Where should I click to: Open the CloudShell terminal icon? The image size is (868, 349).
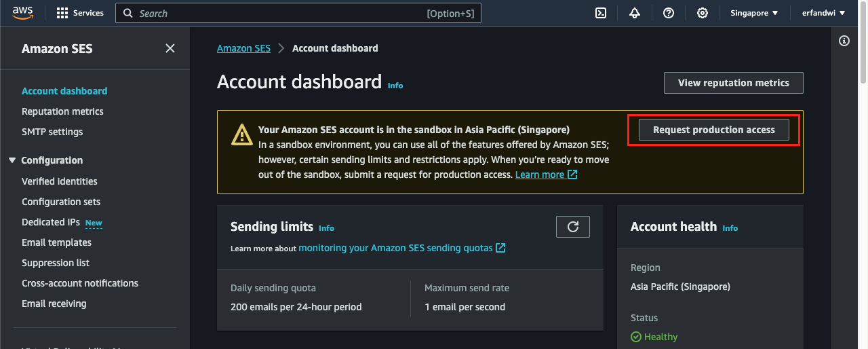pyautogui.click(x=600, y=13)
